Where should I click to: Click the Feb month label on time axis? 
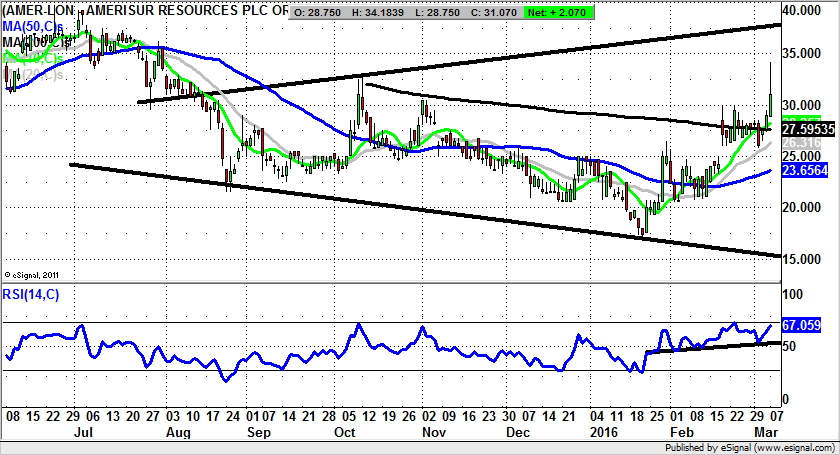[x=683, y=433]
